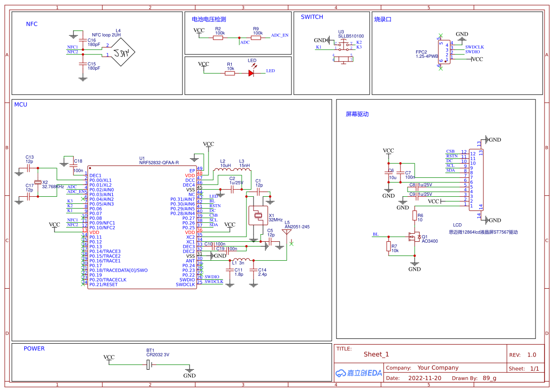Select the NRF52832-QFAA-R chip label
This screenshot has height=392, width=554.
point(159,163)
